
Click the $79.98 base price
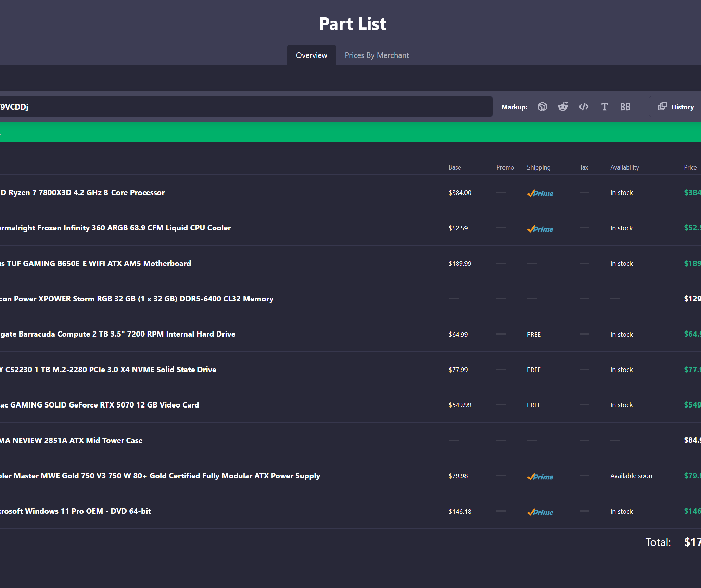(x=458, y=476)
